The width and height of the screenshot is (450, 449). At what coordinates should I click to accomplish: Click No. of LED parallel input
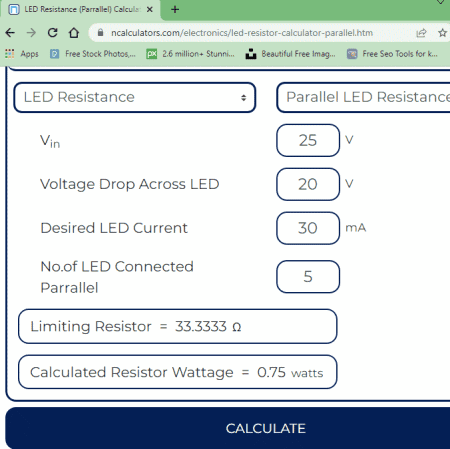coord(308,277)
